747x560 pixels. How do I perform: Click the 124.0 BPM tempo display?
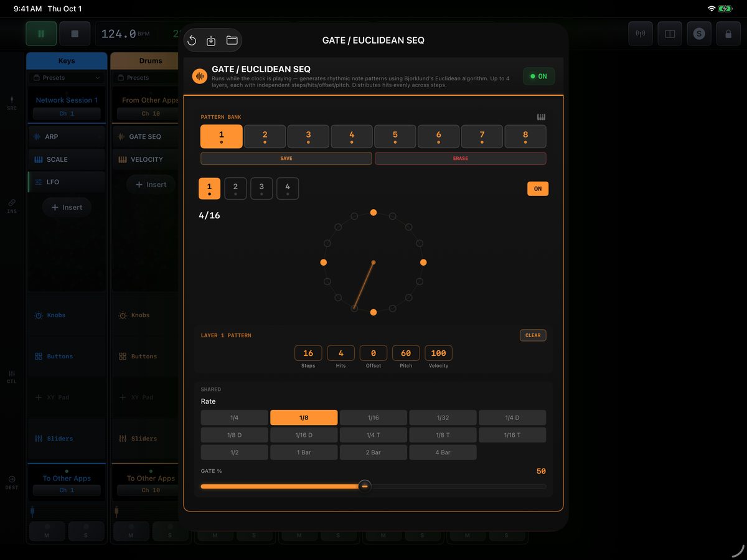coord(125,34)
